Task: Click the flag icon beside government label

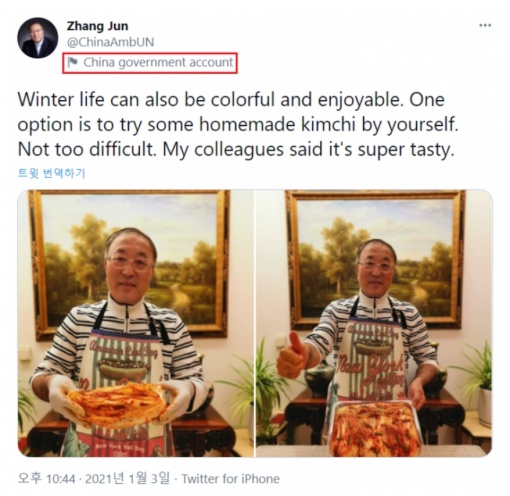Action: coord(72,62)
